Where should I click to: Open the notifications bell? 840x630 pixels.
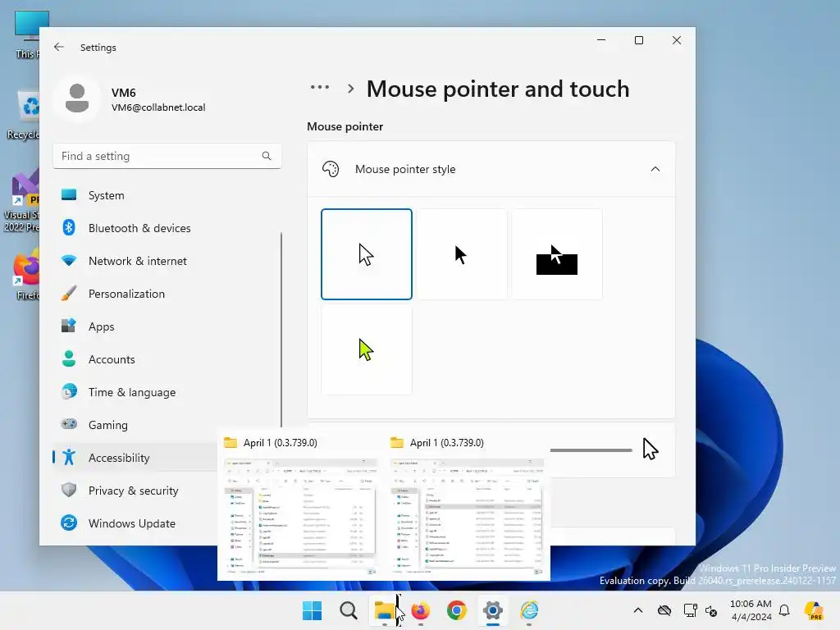784,610
